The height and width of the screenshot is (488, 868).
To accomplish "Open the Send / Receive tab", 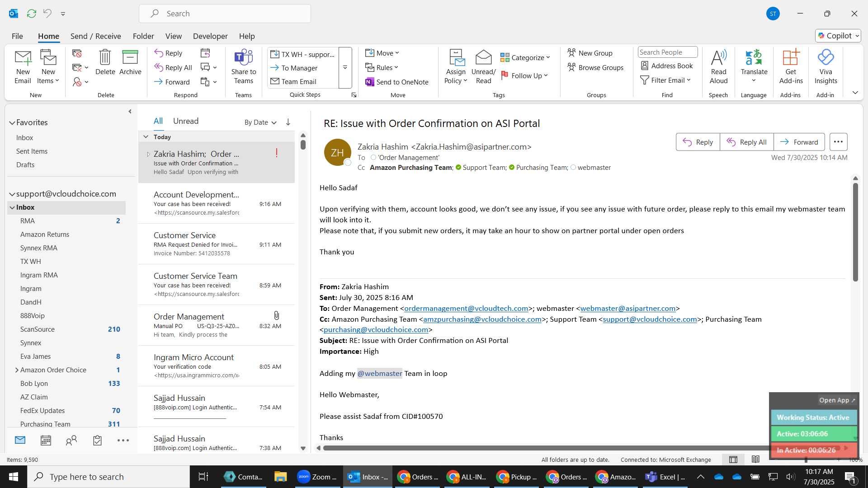I will point(95,36).
